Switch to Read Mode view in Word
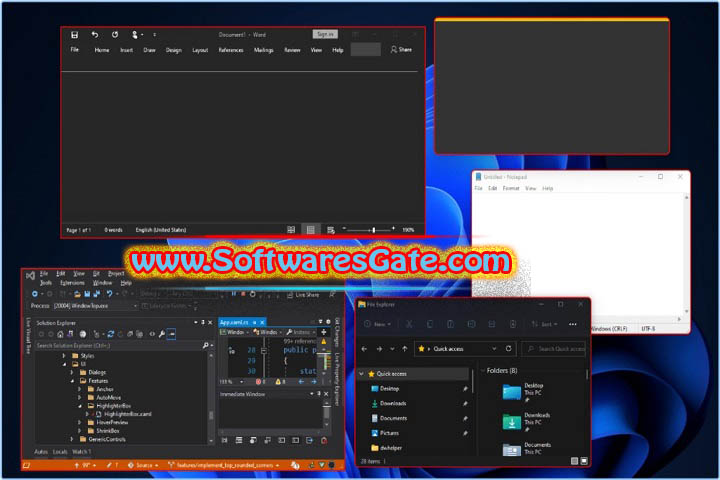The image size is (720, 480). tap(291, 230)
